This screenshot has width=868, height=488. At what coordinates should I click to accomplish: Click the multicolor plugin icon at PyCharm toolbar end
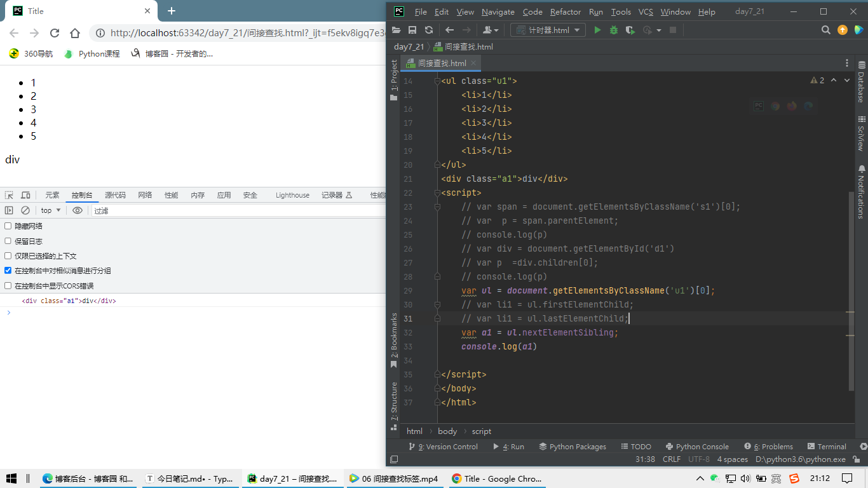(x=858, y=30)
